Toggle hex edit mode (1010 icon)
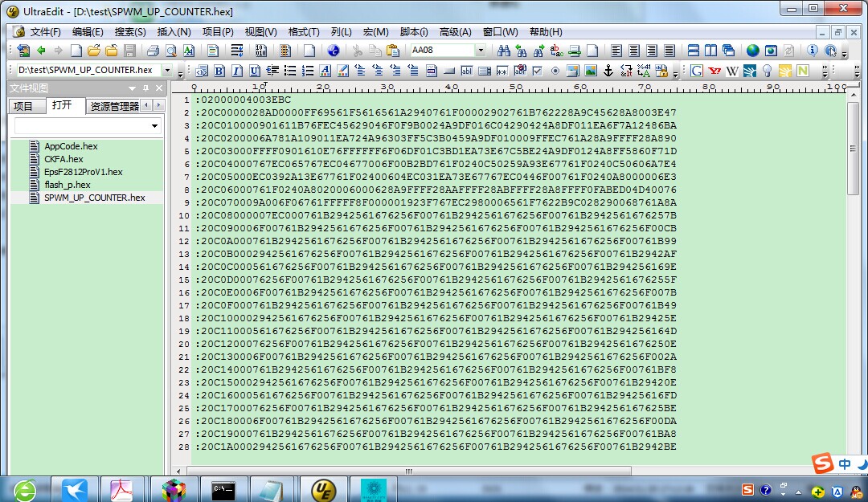 pyautogui.click(x=261, y=51)
